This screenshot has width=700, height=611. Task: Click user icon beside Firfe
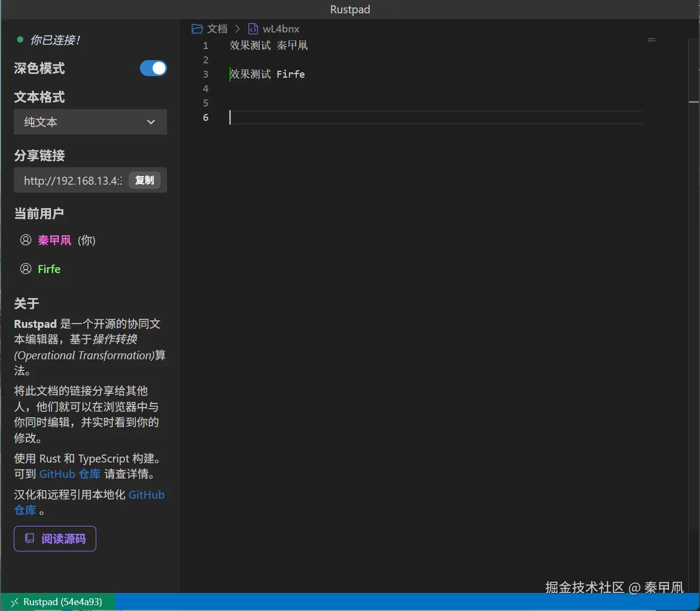pos(26,269)
